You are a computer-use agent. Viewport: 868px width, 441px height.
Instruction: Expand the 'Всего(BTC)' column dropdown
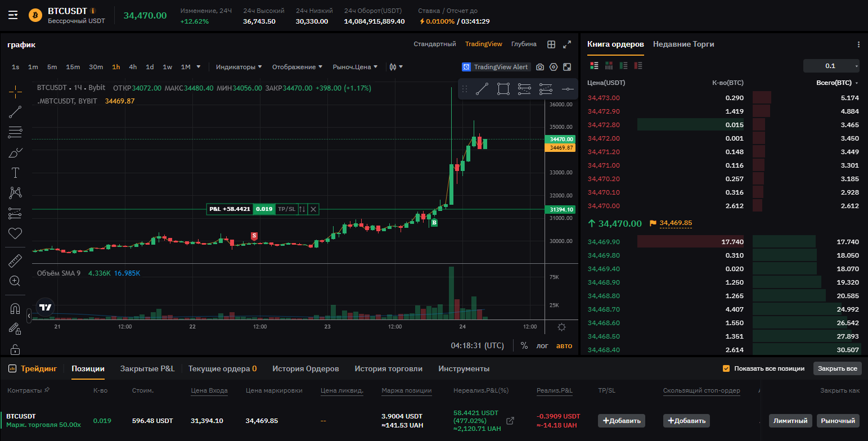point(838,83)
